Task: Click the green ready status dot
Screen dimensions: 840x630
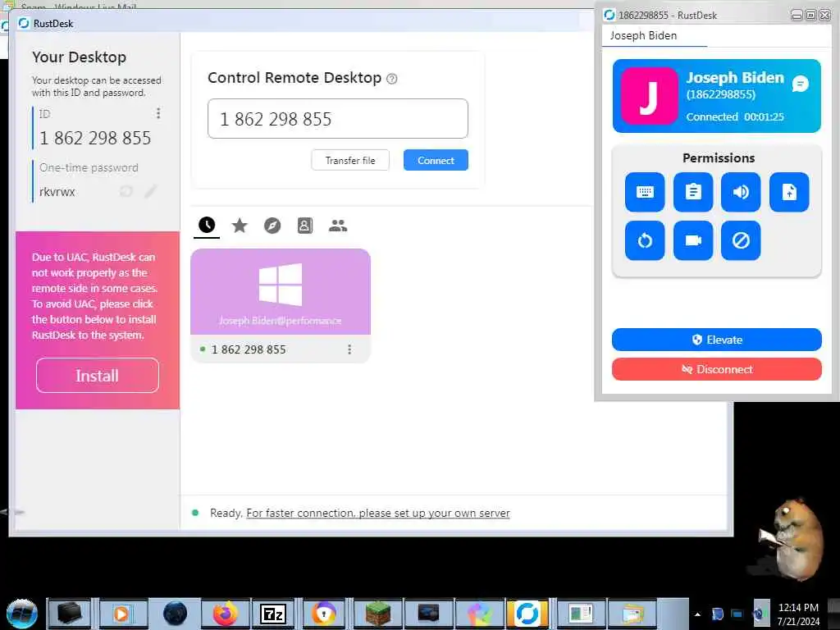Action: [195, 513]
